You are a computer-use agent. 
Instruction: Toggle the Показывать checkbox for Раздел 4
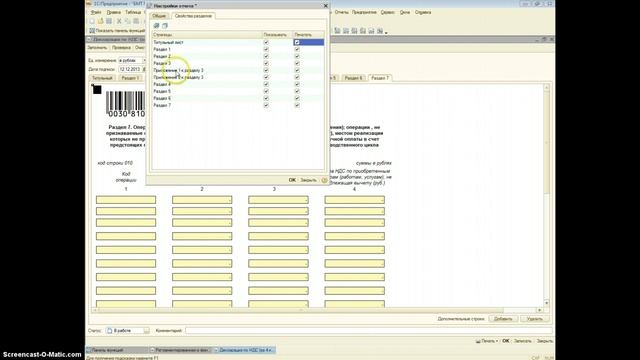pyautogui.click(x=266, y=84)
